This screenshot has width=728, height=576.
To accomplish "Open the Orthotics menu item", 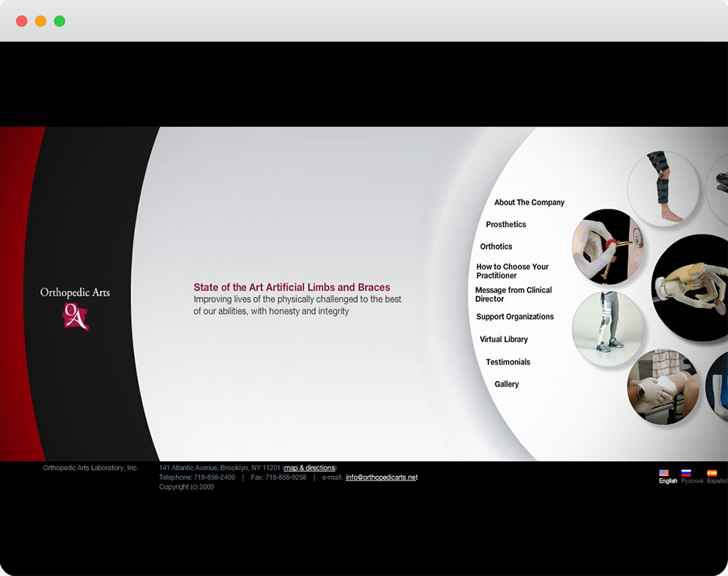I will pyautogui.click(x=496, y=247).
